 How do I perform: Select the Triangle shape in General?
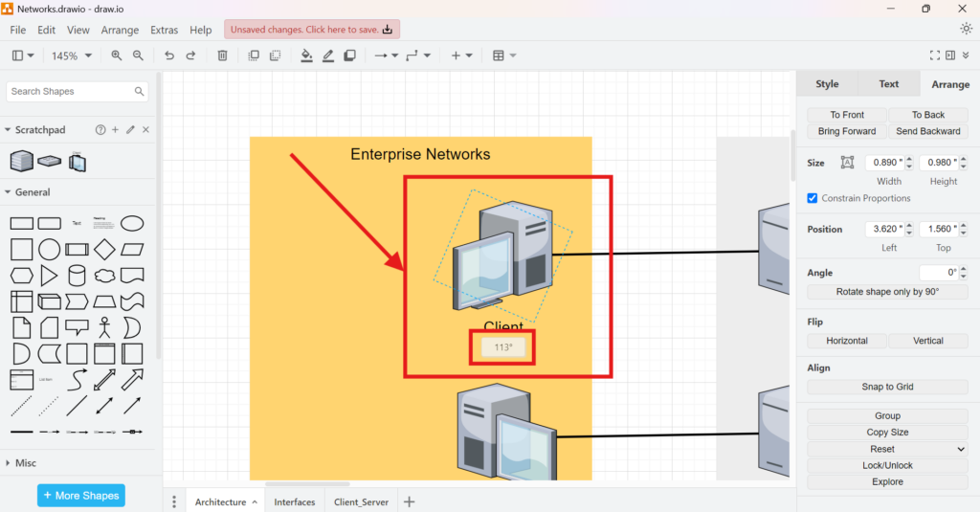pos(49,276)
